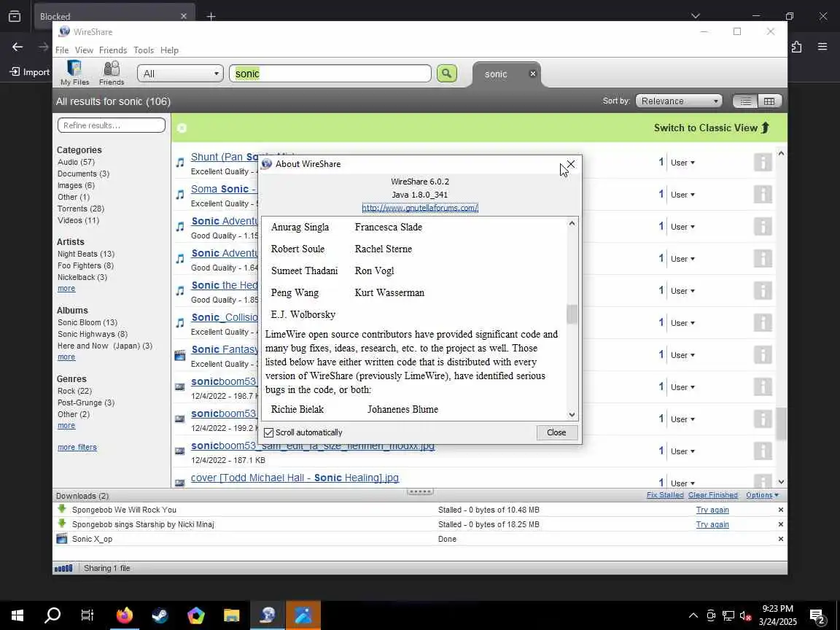Click WireShare taskbar icon
Viewport: 840px width, 630px height.
click(x=267, y=615)
